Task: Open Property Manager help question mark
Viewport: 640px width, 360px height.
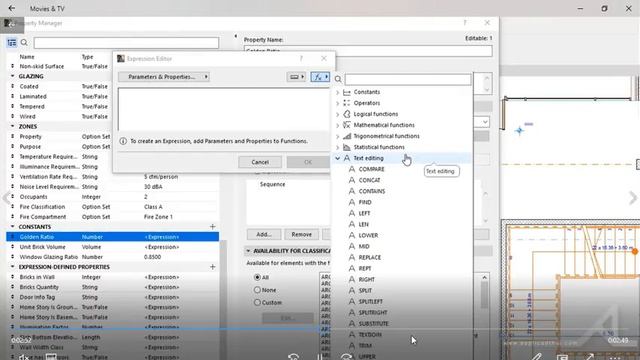Action: (465, 23)
